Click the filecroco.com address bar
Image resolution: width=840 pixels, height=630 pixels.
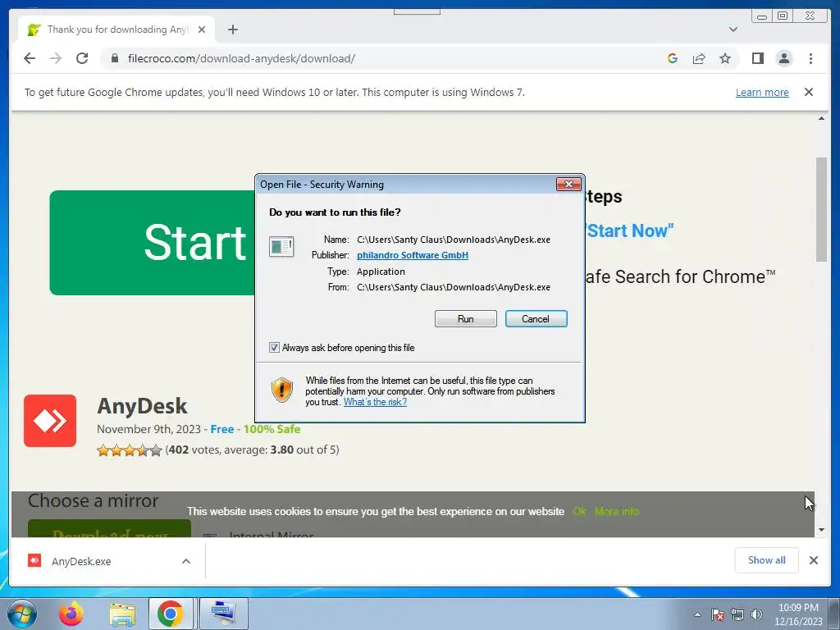coord(386,58)
